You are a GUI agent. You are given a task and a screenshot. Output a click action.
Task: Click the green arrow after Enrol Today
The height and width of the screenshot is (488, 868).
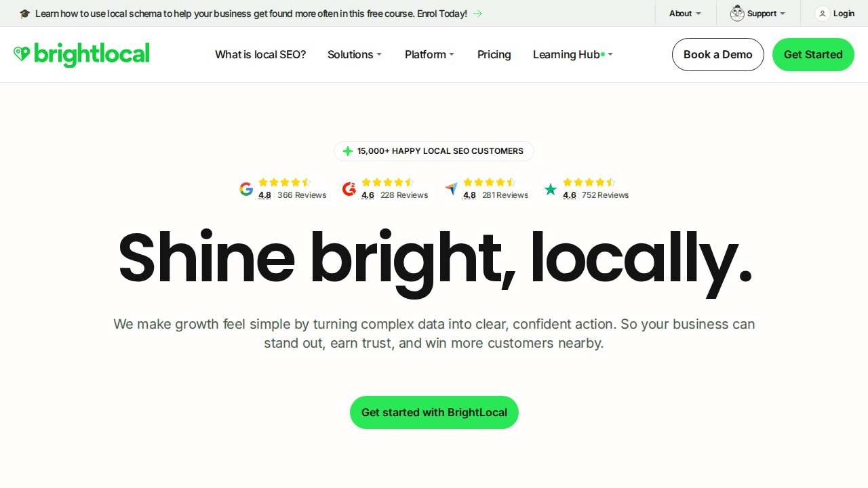tap(477, 14)
